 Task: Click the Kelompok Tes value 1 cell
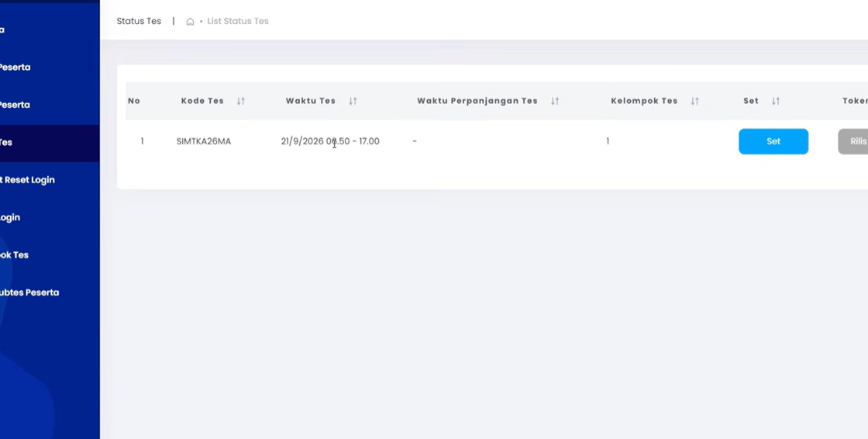608,141
